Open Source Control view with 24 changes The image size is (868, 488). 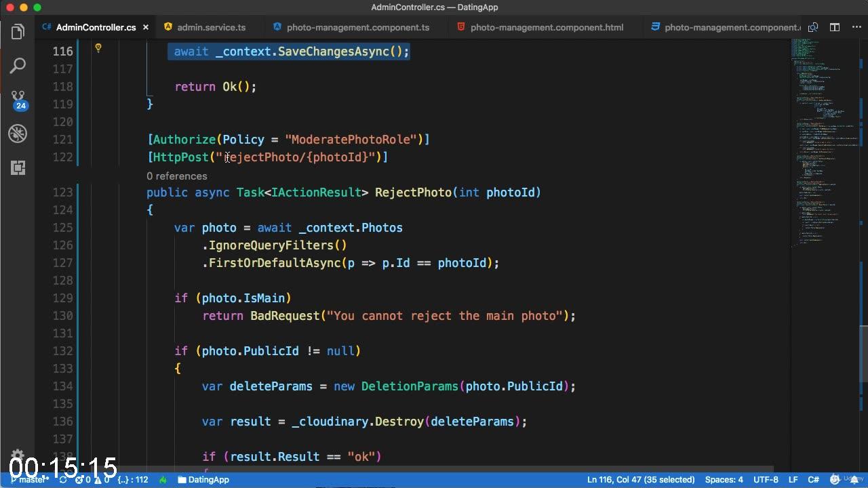point(18,100)
